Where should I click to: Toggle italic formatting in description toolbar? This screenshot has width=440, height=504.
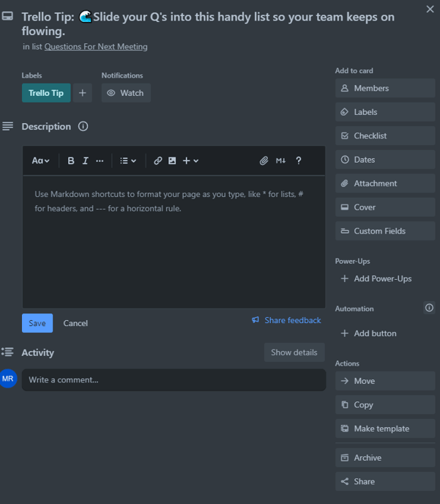point(85,160)
